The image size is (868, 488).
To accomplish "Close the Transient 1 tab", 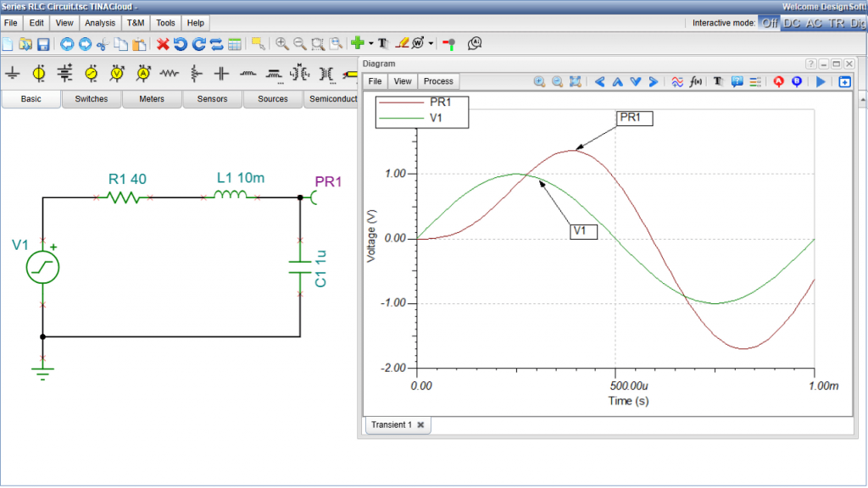I will coord(420,424).
